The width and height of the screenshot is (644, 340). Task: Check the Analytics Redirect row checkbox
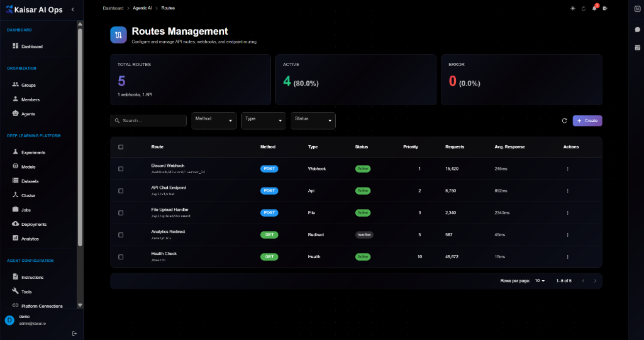[121, 235]
